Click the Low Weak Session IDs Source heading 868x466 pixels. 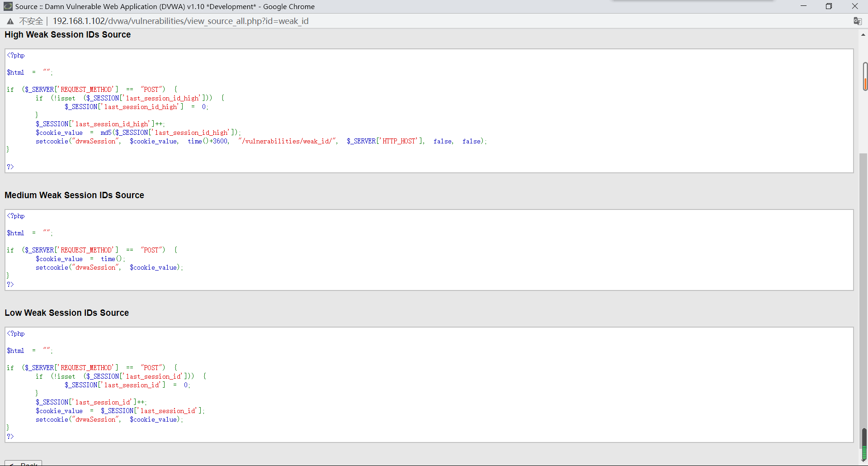point(66,313)
